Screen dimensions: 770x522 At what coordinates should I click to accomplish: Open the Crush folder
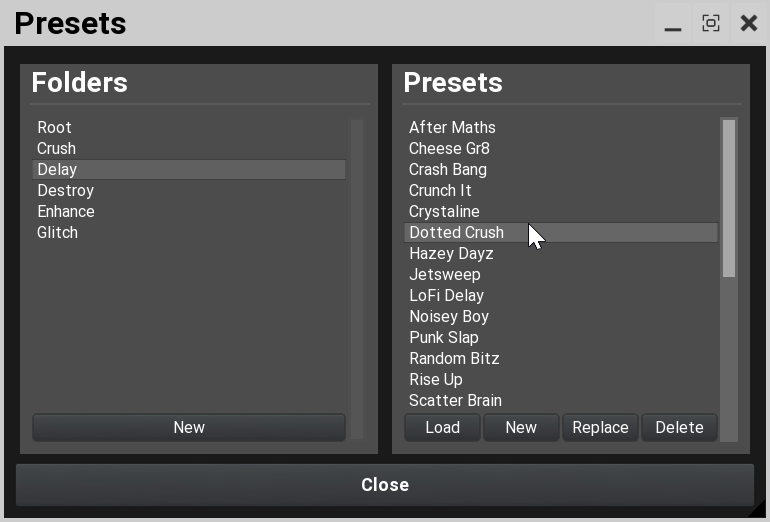coord(189,148)
